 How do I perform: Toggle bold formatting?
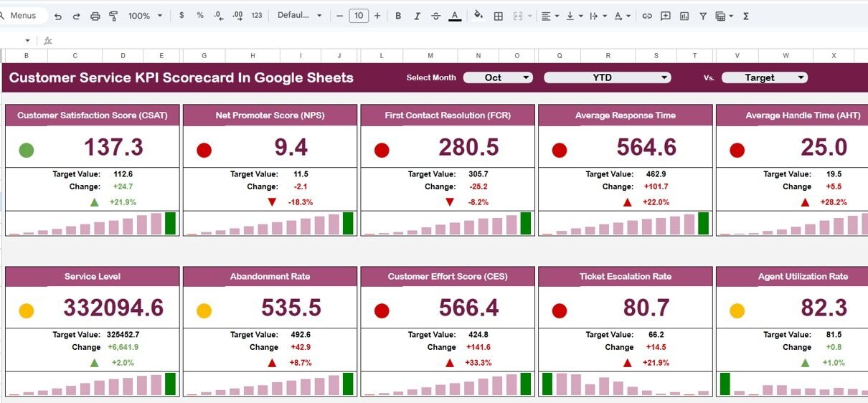398,16
